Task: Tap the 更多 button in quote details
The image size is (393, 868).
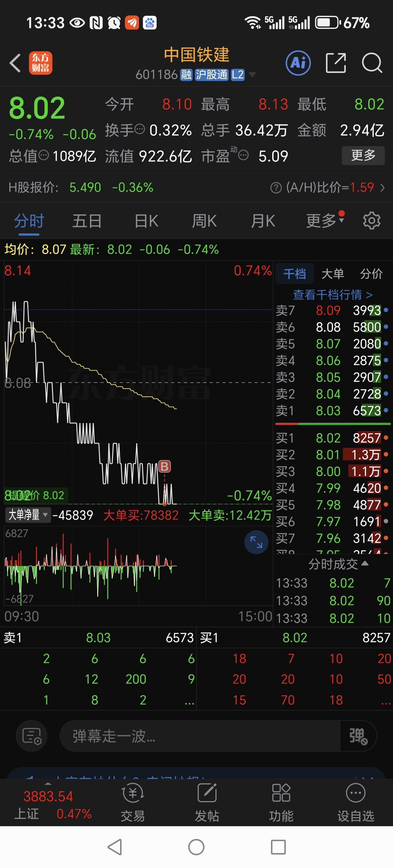Action: pyautogui.click(x=363, y=155)
